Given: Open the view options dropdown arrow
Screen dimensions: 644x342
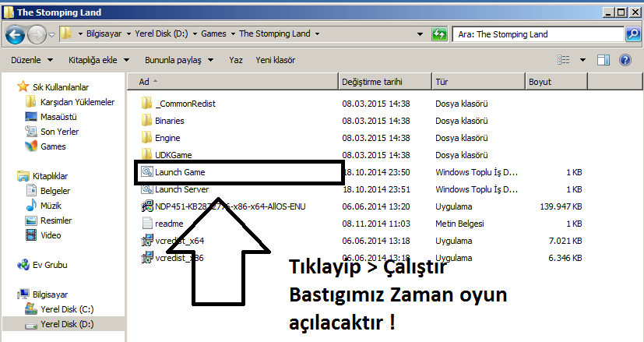Looking at the screenshot, I should click(x=582, y=60).
